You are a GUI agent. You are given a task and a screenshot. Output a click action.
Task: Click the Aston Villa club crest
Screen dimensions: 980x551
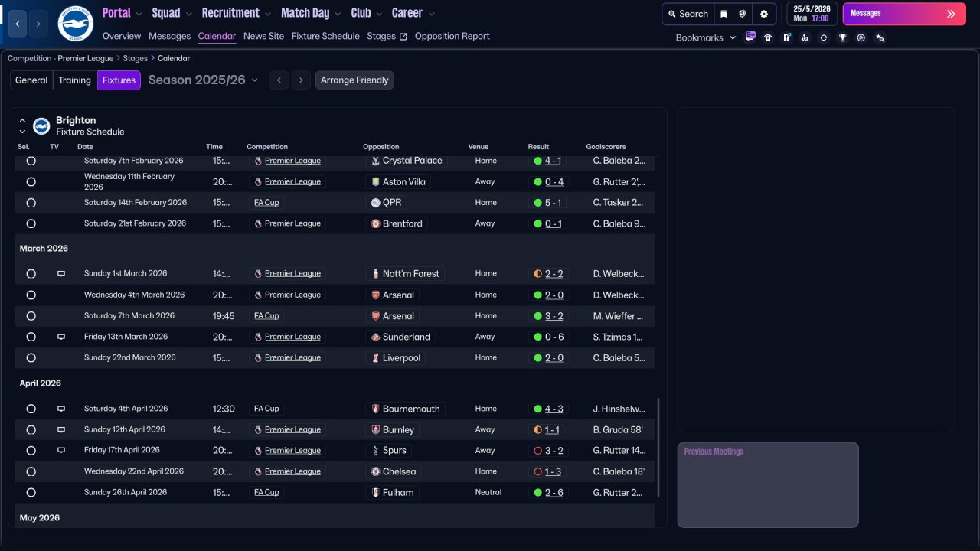375,182
